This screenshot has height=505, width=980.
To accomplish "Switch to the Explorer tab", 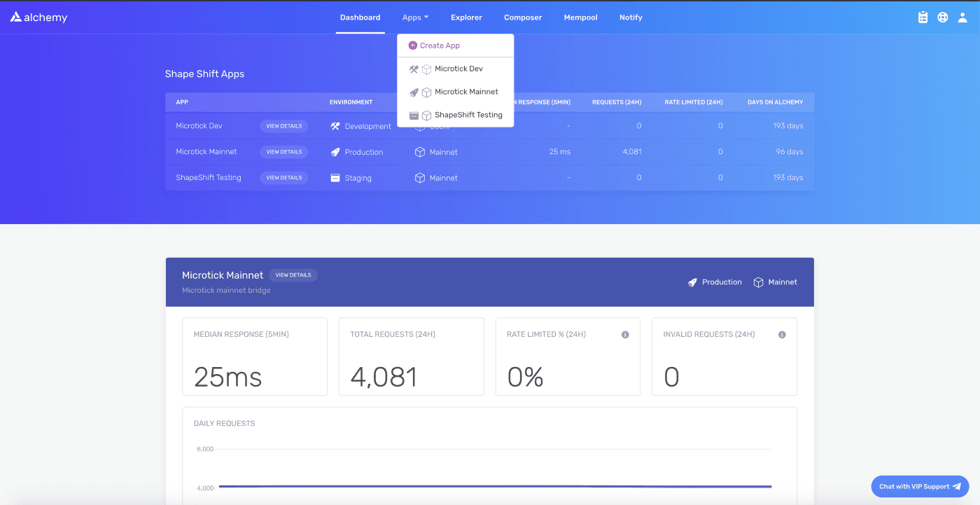I will click(466, 17).
